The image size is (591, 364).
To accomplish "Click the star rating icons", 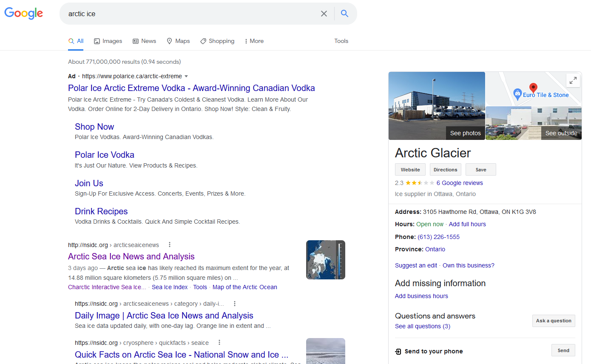I will click(x=420, y=183).
